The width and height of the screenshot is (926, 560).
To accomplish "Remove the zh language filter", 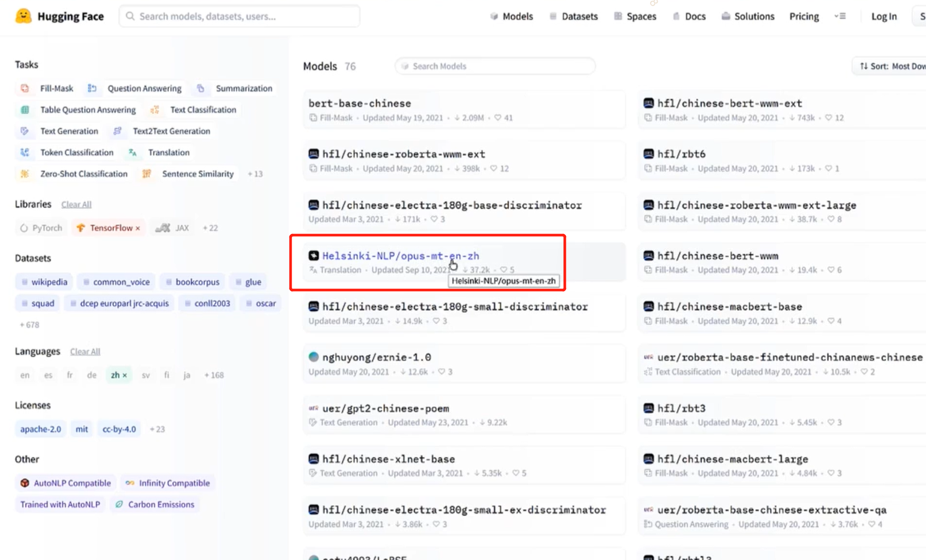I will [125, 375].
